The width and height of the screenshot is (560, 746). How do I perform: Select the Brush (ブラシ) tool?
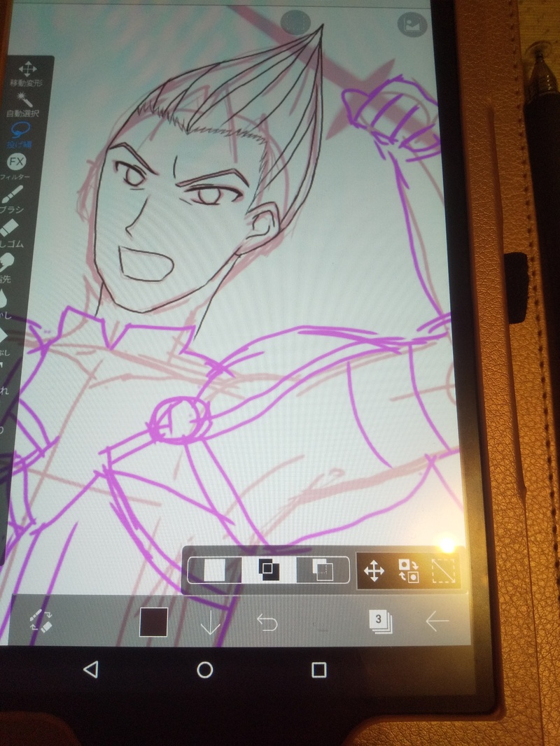12,199
